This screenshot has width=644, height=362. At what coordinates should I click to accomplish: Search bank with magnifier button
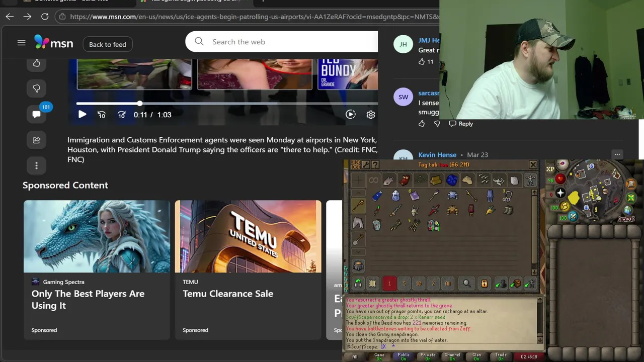pyautogui.click(x=466, y=284)
